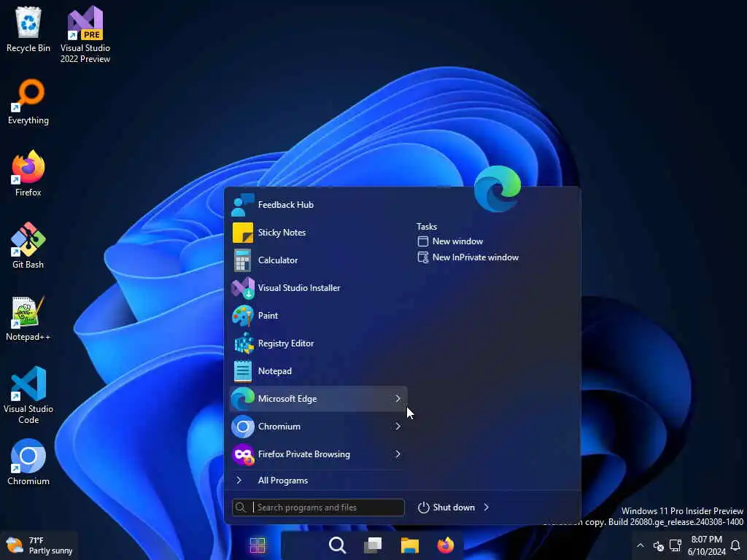The width and height of the screenshot is (747, 560).
Task: Focus the Search programs and files box
Action: [318, 507]
